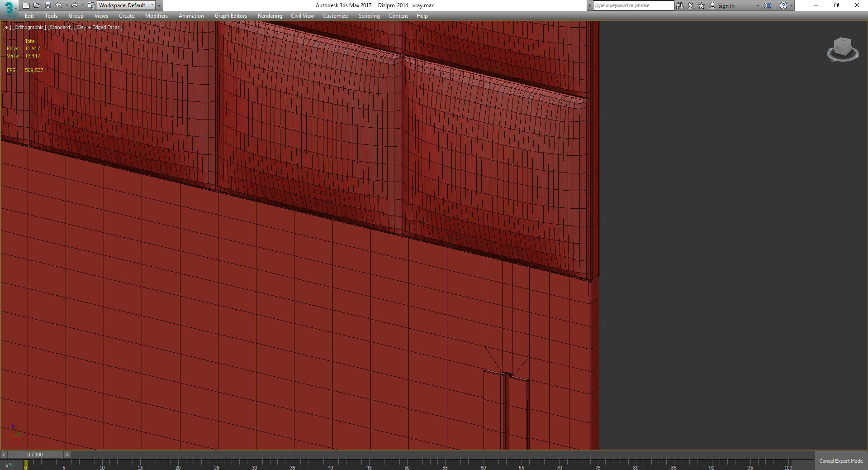Screen dimensions: 868x470
Task: Open the Group menu
Action: [x=76, y=16]
